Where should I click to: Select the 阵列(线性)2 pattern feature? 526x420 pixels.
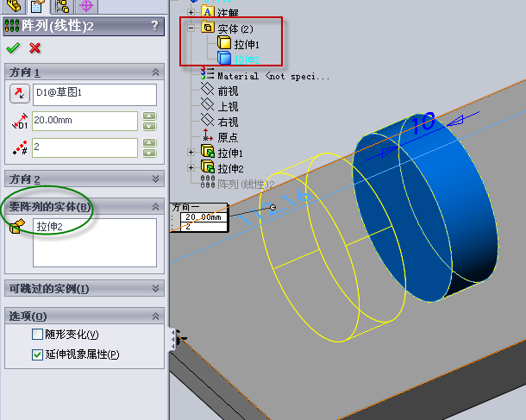(246, 185)
